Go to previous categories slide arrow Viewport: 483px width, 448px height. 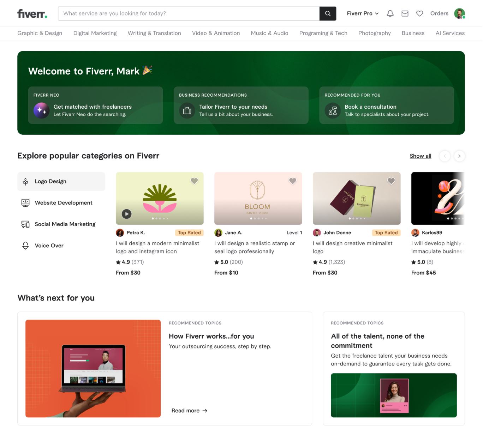pyautogui.click(x=445, y=156)
